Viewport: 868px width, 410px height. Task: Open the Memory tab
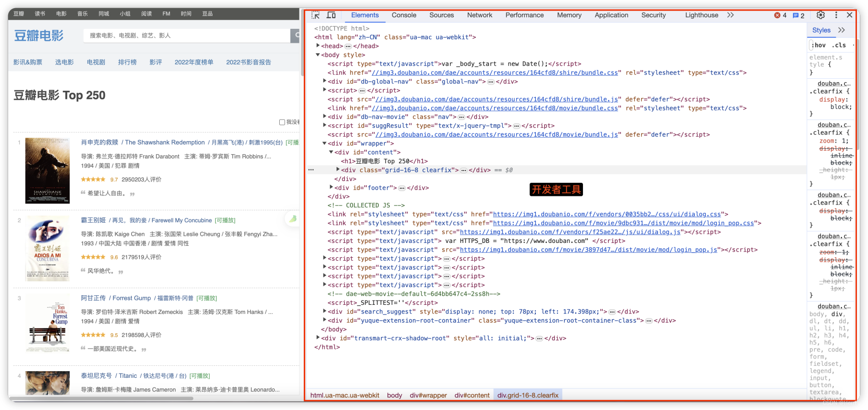tap(569, 15)
